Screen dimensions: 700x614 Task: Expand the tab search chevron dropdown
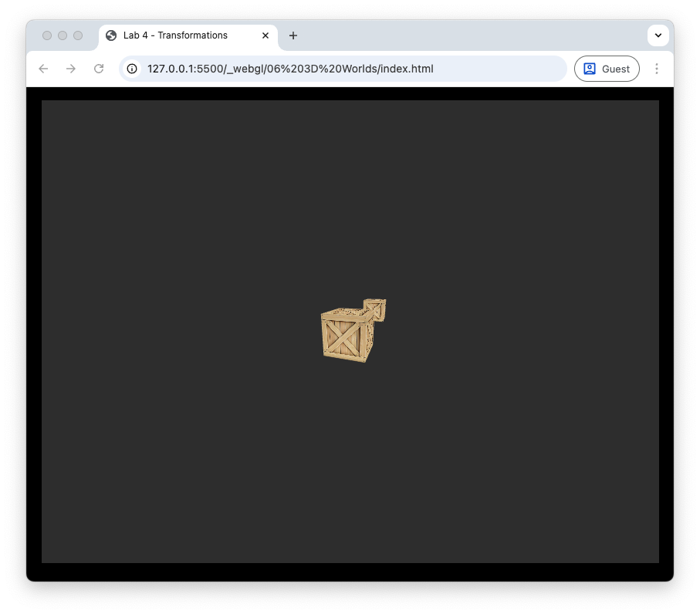pyautogui.click(x=658, y=35)
